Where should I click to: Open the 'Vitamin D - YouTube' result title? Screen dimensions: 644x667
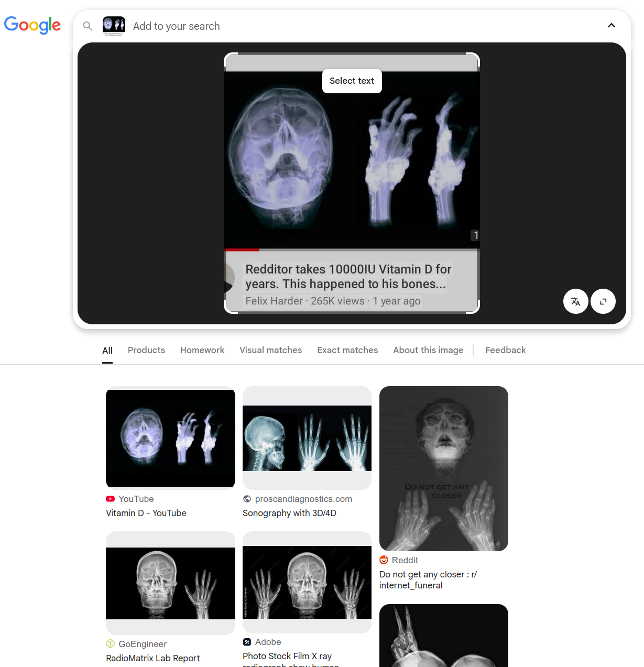146,513
